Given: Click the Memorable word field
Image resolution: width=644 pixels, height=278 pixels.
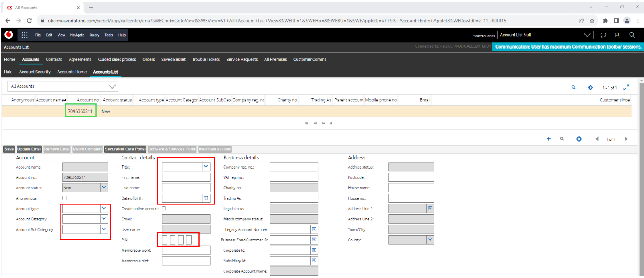Looking at the screenshot, I should click(186, 250).
